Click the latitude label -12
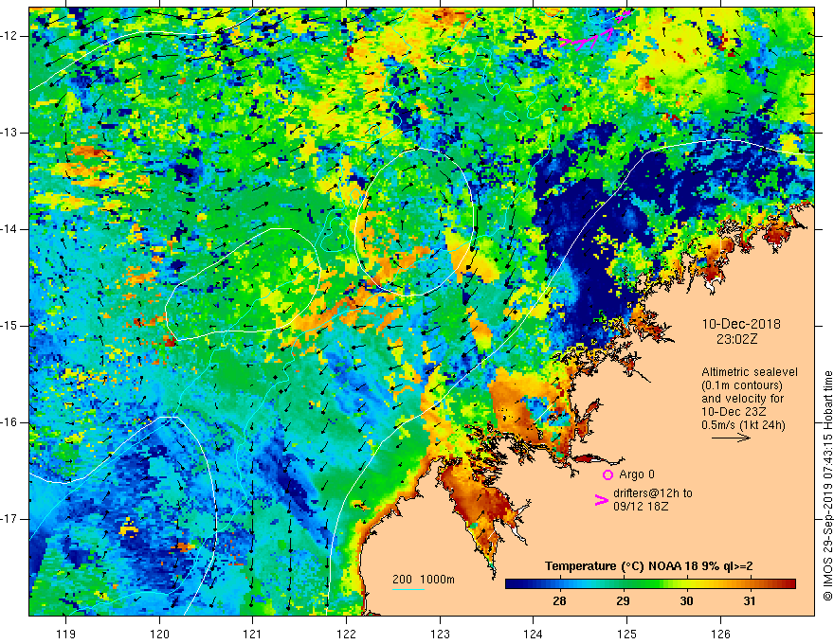The width and height of the screenshot is (834, 644). point(9,36)
